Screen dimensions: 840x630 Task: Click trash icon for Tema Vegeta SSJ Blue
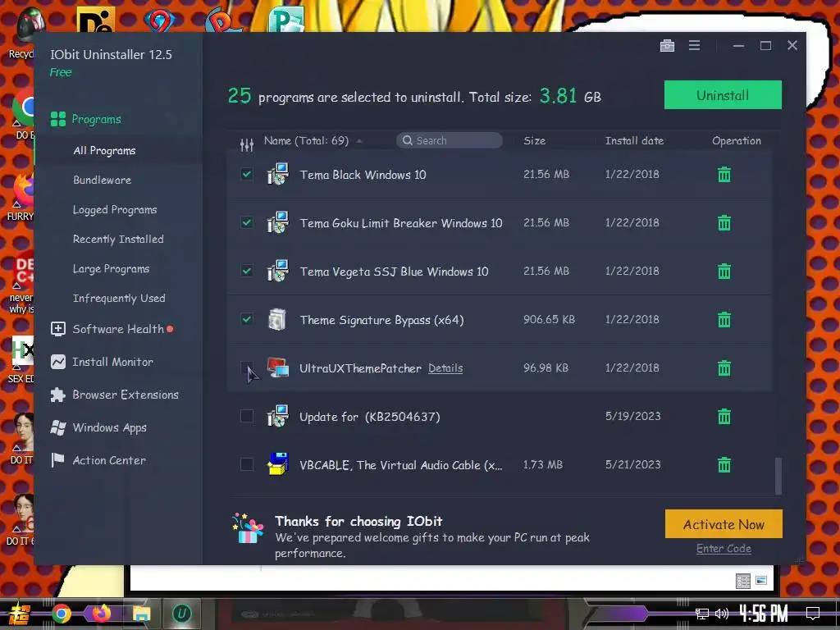pos(724,271)
